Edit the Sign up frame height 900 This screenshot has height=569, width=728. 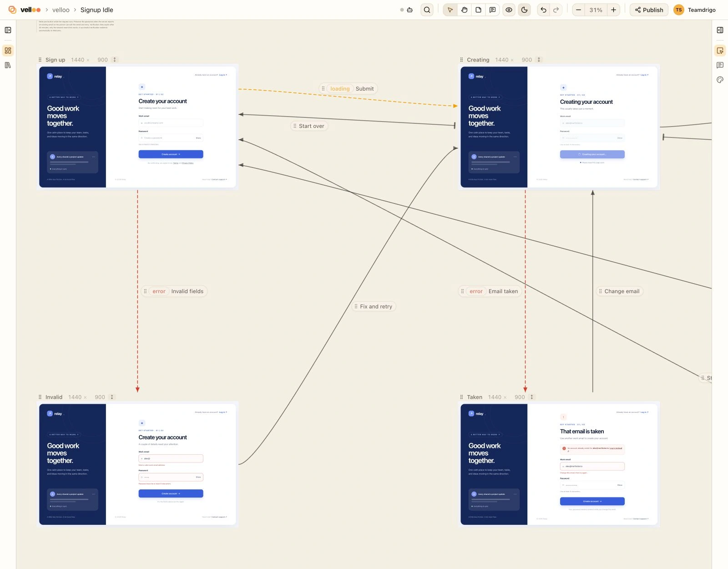102,60
